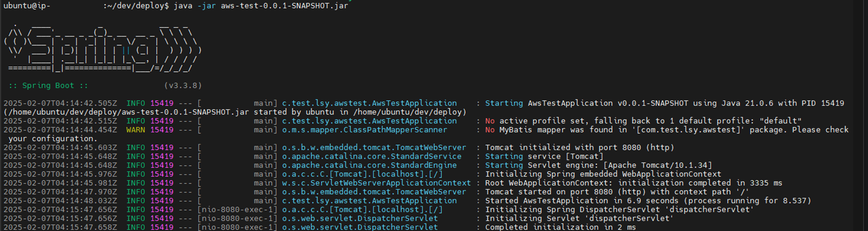
Task: Click logger 'o.m.s.mapper.ClassPathMapperScanner'
Action: (364, 130)
